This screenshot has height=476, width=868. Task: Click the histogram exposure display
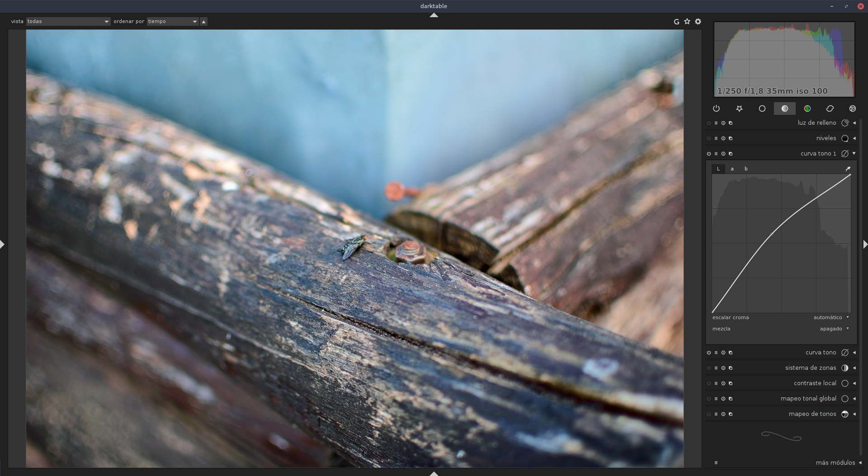tap(784, 59)
